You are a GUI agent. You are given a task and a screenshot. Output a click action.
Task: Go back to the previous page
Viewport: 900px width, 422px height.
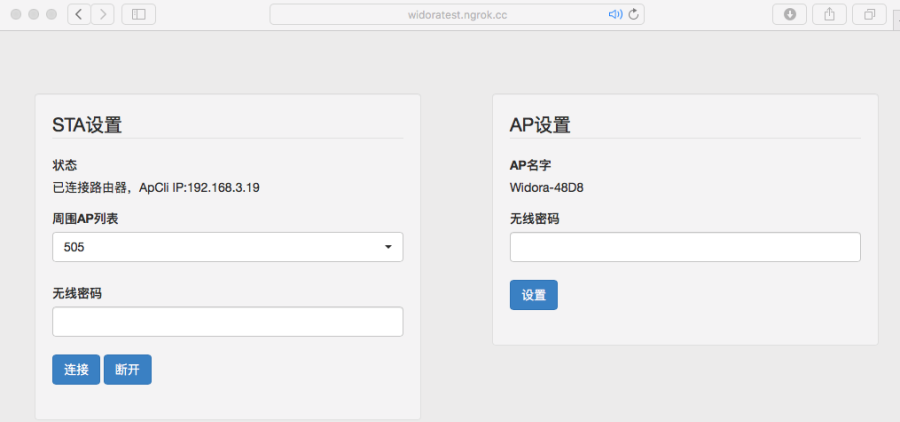(79, 14)
